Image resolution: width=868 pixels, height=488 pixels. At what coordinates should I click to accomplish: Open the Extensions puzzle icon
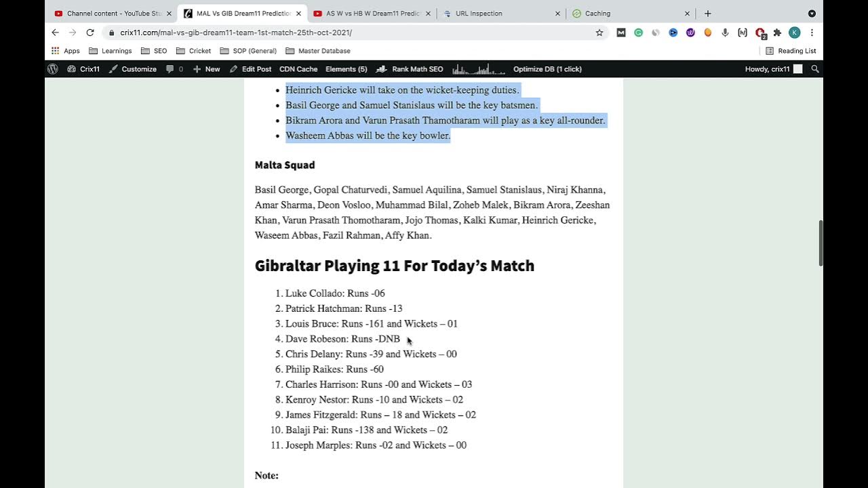[777, 33]
